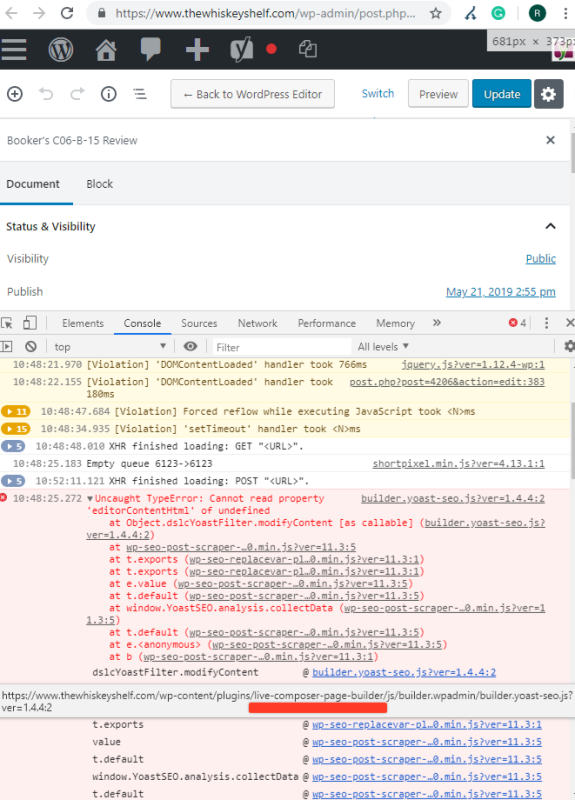Select the Console DevTools tab
The width and height of the screenshot is (575, 800).
coord(142,323)
